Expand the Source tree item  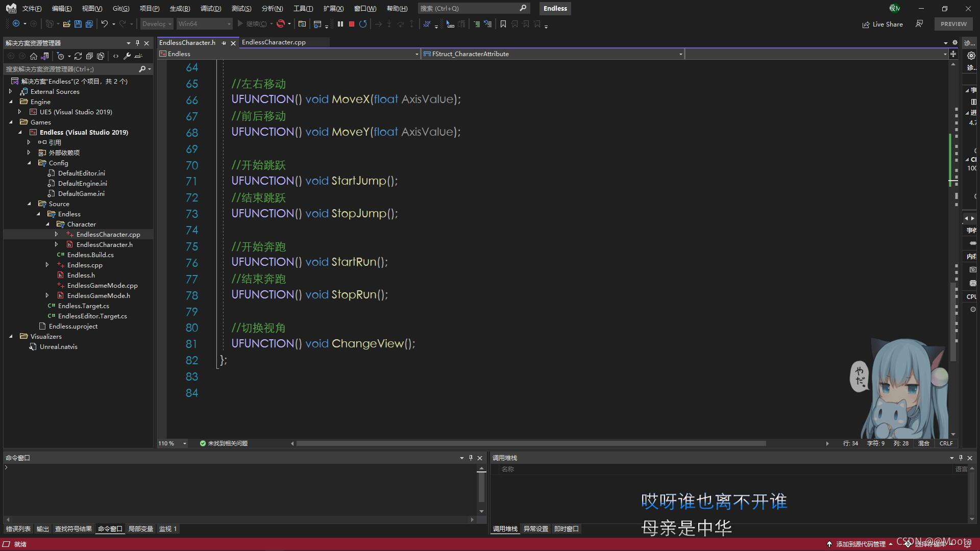click(29, 203)
